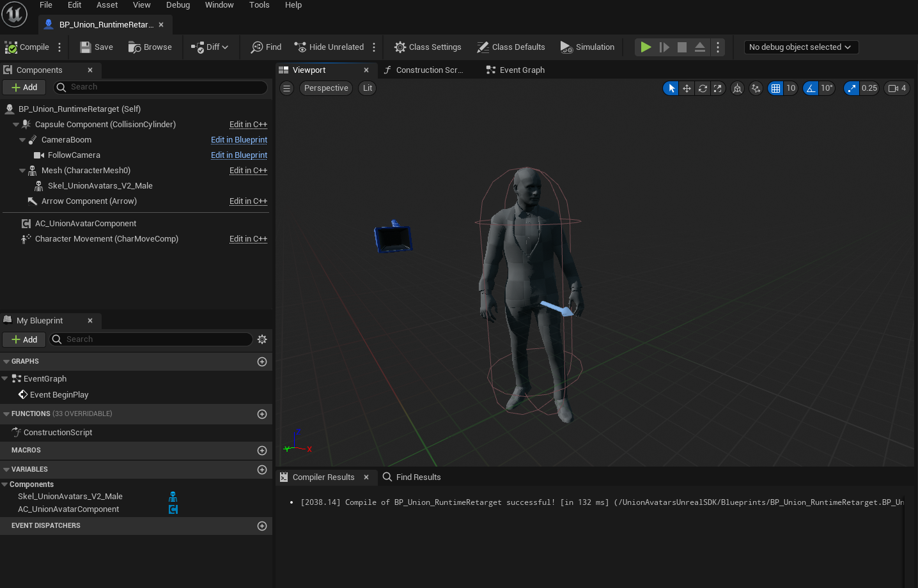The height and width of the screenshot is (588, 918).
Task: Click the Compile button
Action: point(27,47)
